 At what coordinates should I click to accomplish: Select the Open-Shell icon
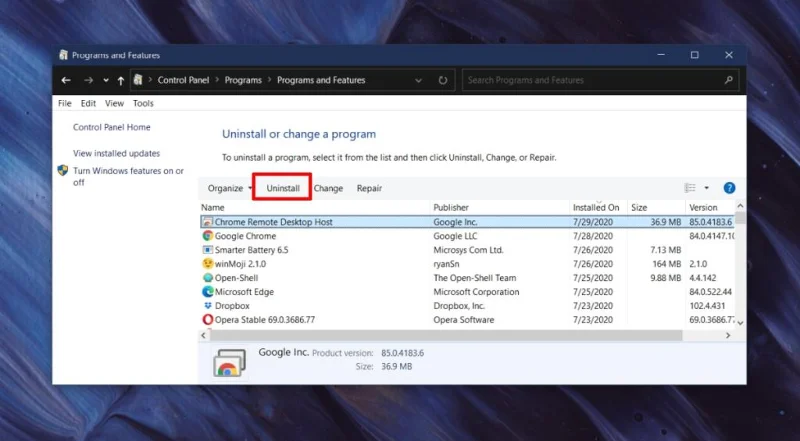coord(207,278)
